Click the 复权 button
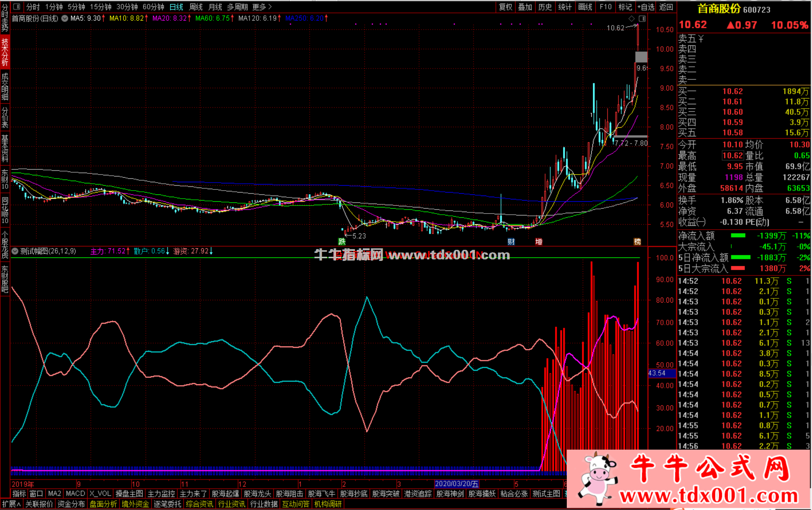Screen dimensions: 812x510 (x=505, y=7)
